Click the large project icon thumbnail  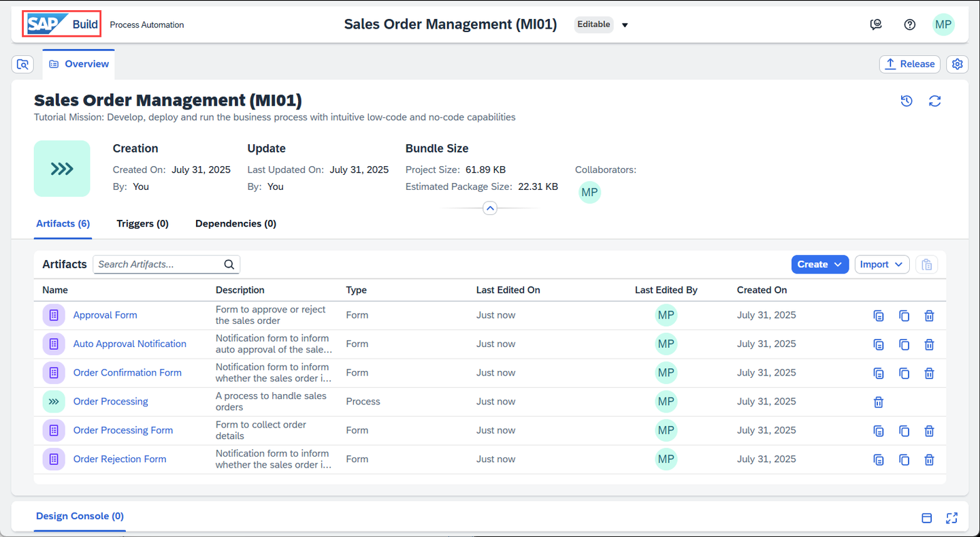pos(62,169)
